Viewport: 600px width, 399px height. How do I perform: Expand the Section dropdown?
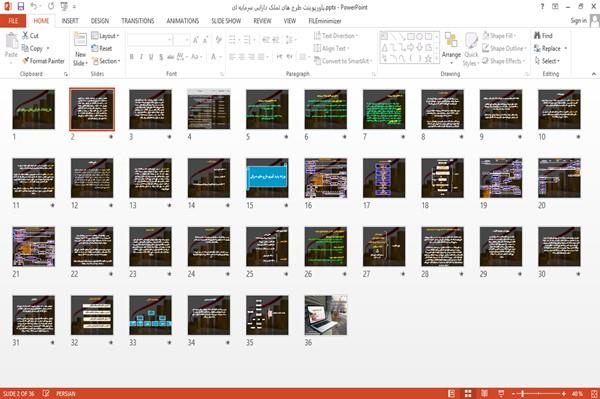pyautogui.click(x=106, y=61)
